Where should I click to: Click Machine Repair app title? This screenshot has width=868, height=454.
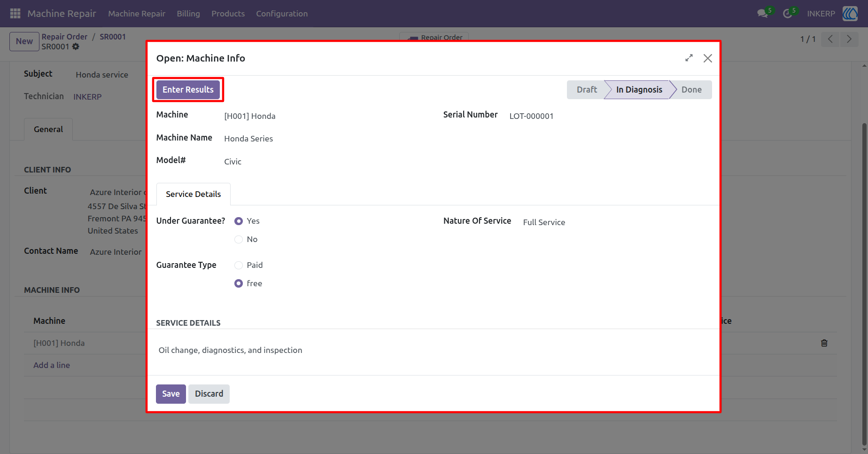(62, 14)
